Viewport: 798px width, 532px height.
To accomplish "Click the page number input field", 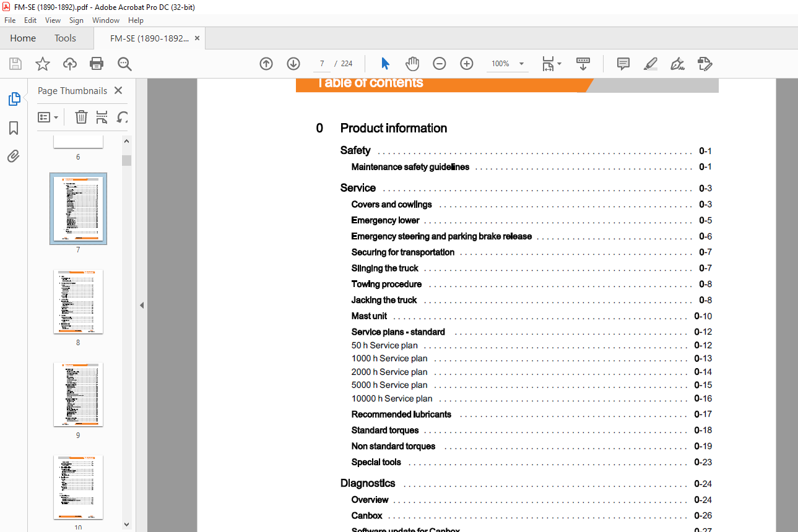I will point(322,64).
